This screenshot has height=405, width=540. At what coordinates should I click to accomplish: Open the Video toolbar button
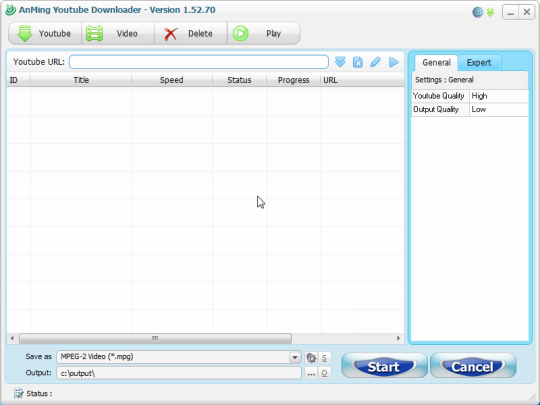point(118,33)
